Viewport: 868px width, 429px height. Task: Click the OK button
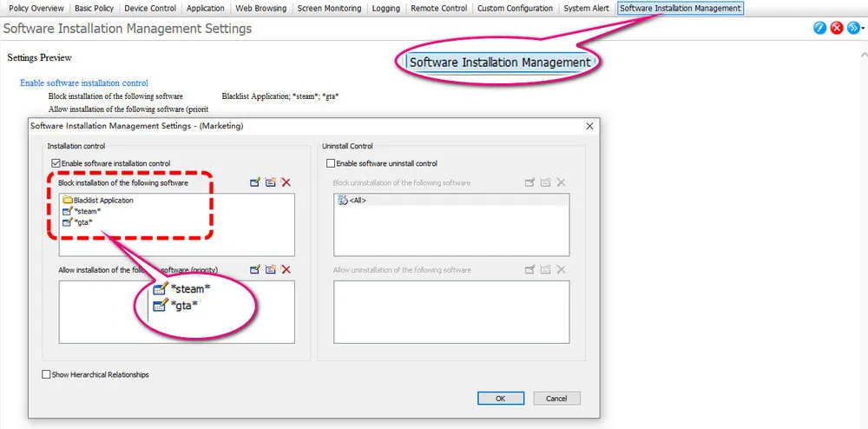[501, 399]
